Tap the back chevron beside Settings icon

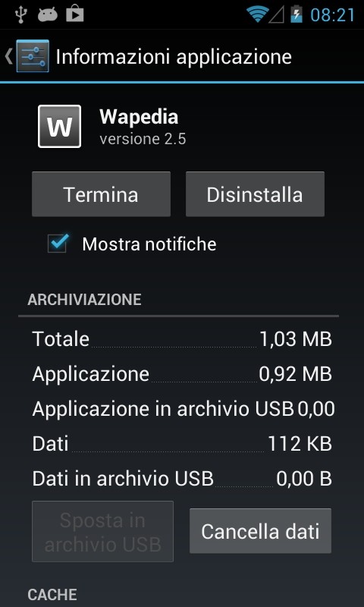[8, 56]
